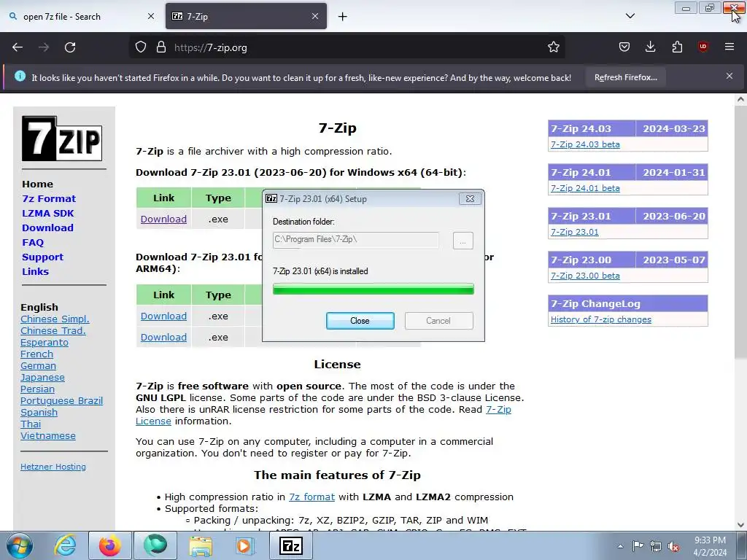The height and width of the screenshot is (560, 747).
Task: Switch language to Vietnamese
Action: point(47,436)
